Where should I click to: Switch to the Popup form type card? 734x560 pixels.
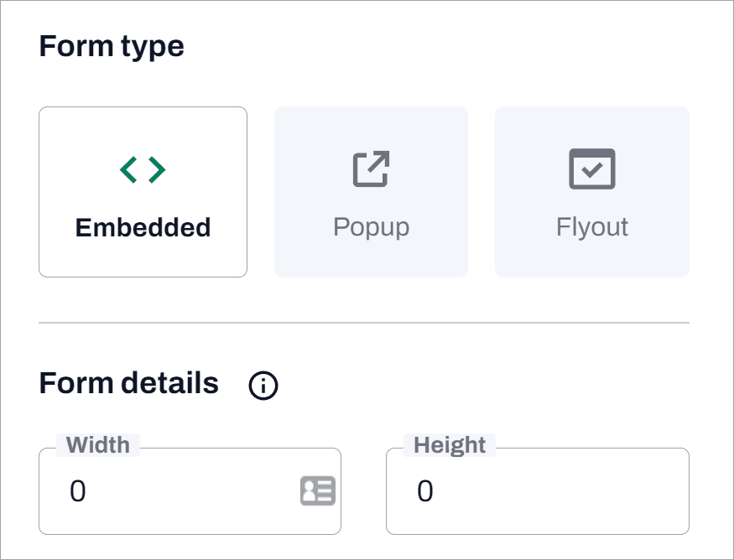pyautogui.click(x=371, y=191)
